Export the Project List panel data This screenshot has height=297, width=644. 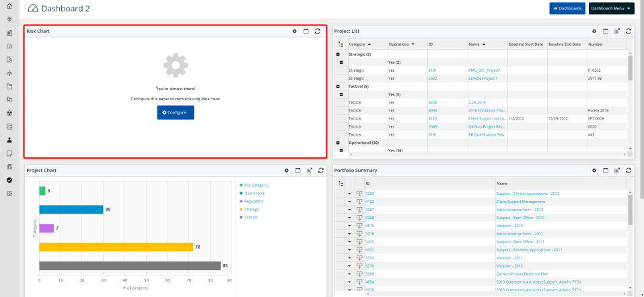coord(616,31)
